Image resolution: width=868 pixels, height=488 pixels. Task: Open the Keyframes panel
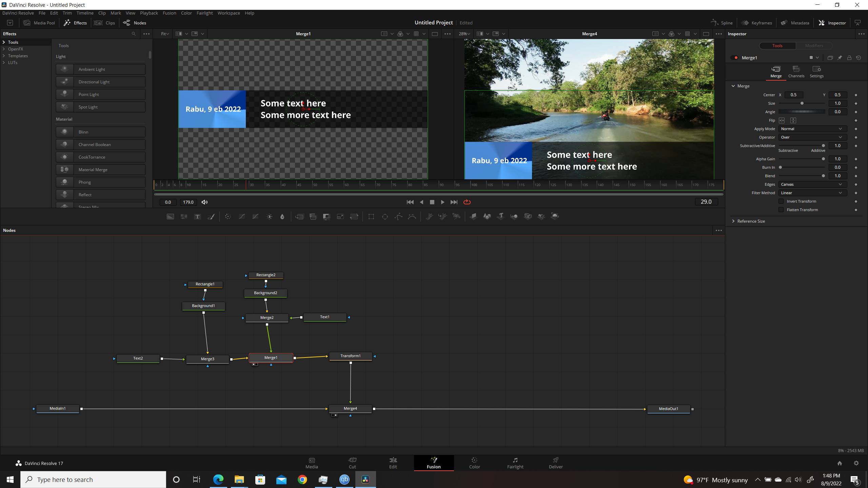point(756,23)
